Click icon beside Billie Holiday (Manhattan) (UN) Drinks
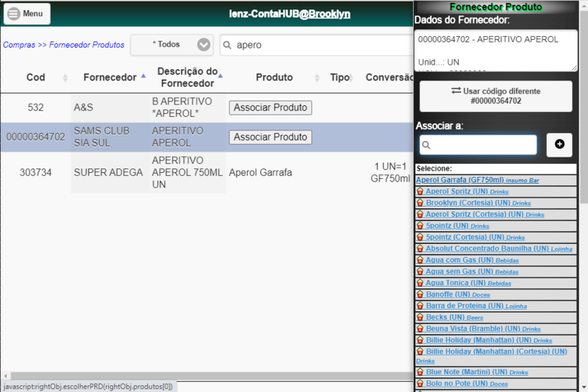The image size is (588, 392). click(420, 341)
